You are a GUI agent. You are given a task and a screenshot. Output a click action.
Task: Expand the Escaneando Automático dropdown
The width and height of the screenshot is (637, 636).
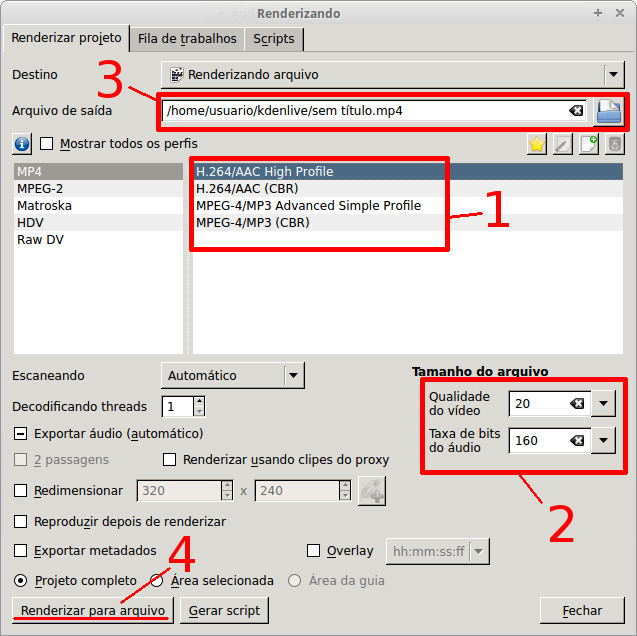point(293,376)
